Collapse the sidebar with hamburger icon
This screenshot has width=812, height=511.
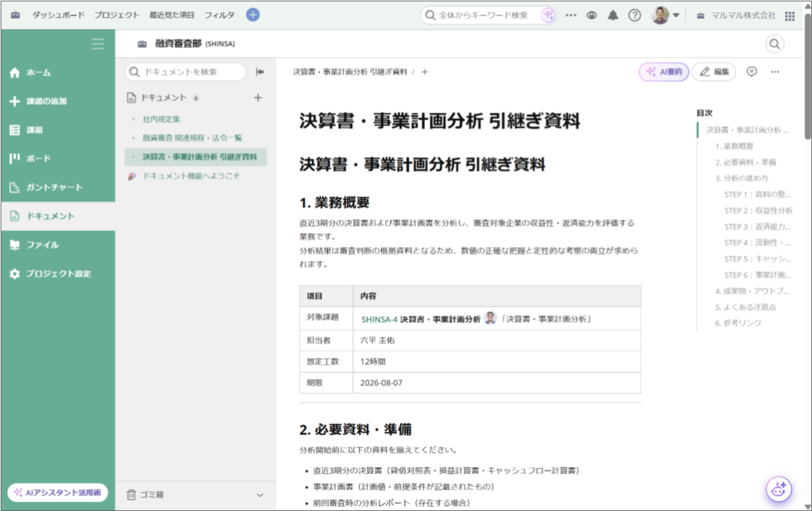click(98, 44)
